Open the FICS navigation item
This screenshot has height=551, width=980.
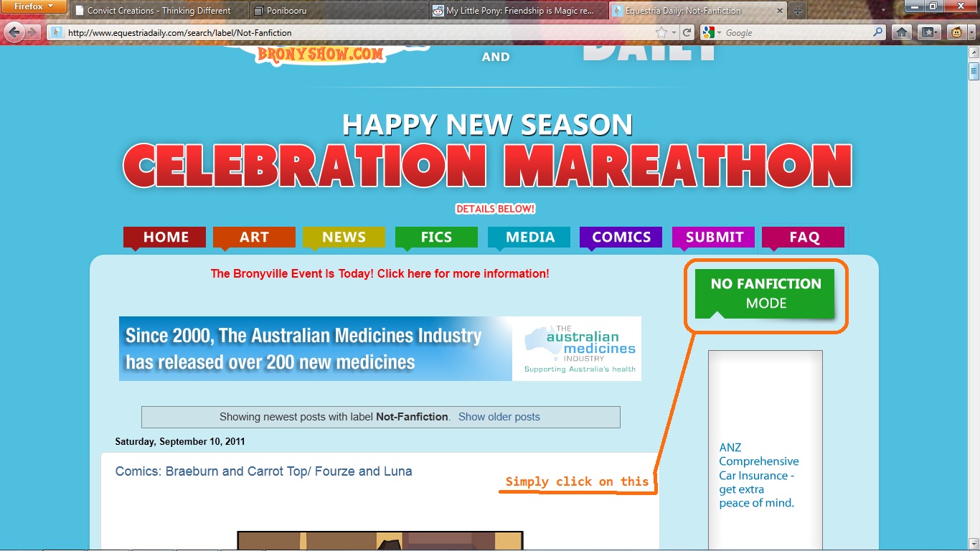tap(436, 237)
